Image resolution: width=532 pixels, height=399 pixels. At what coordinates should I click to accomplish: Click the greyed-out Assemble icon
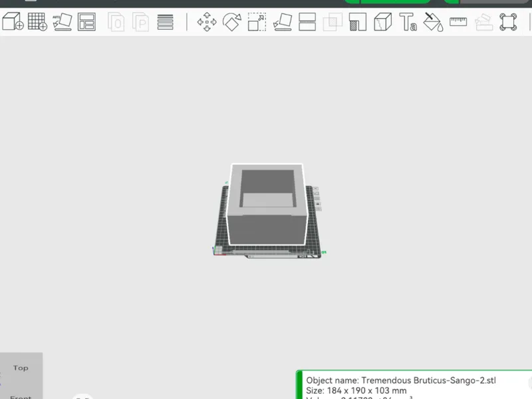483,22
